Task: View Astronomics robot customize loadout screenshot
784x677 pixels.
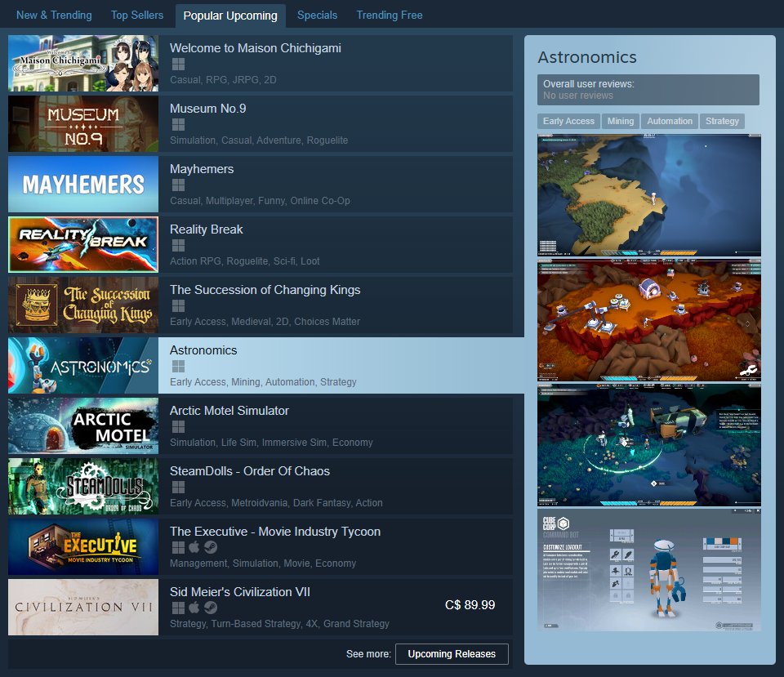Action: [x=649, y=569]
